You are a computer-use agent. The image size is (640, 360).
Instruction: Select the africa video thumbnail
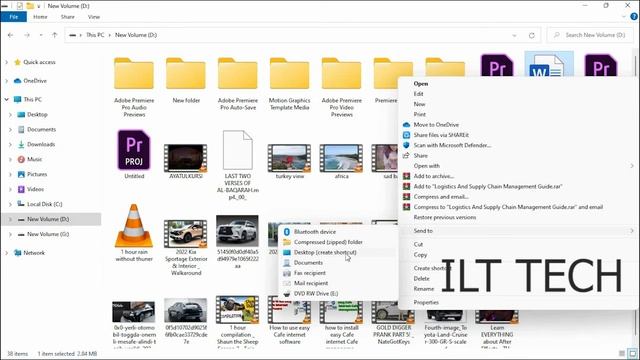coord(341,158)
